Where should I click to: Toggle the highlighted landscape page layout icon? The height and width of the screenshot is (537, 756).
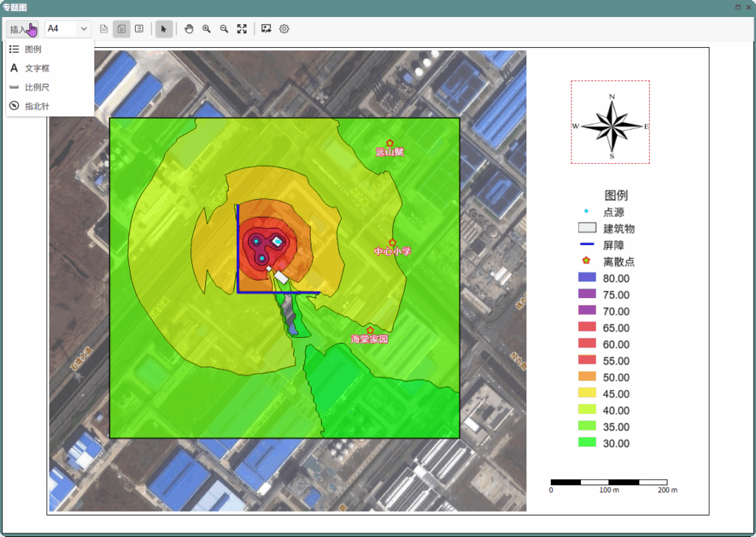[122, 29]
